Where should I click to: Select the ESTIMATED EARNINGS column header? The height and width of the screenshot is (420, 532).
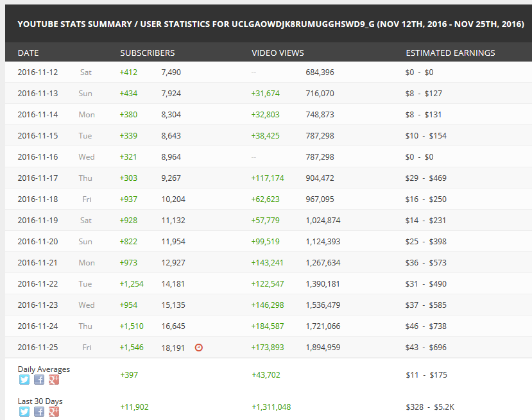[450, 53]
